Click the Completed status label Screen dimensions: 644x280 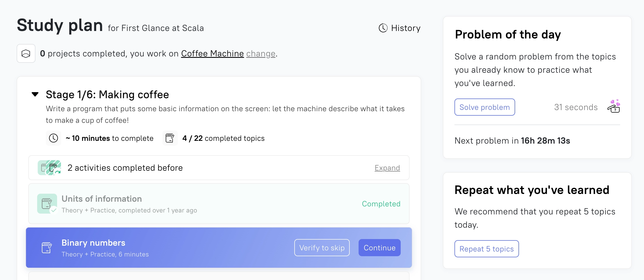point(381,204)
